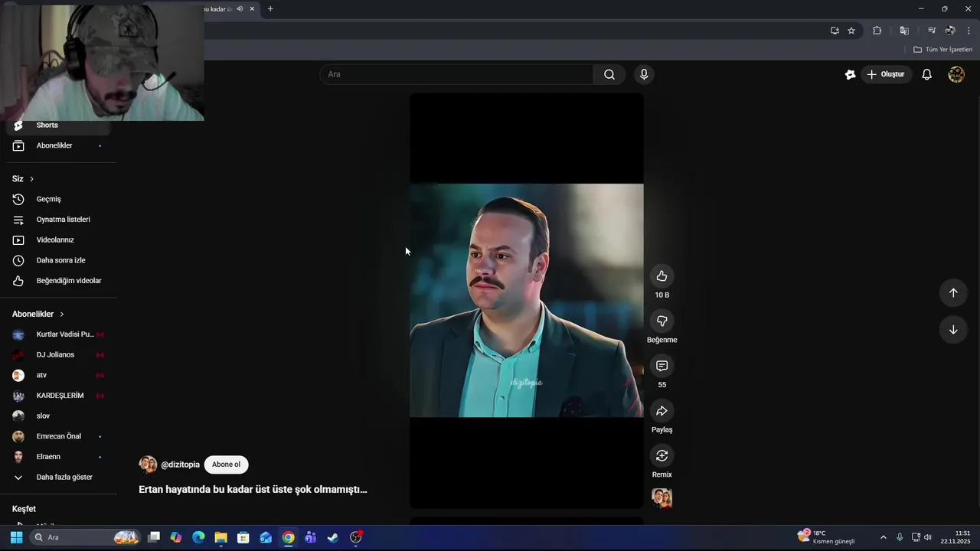Image resolution: width=980 pixels, height=551 pixels.
Task: Start voice search with microphone
Action: coord(644,74)
